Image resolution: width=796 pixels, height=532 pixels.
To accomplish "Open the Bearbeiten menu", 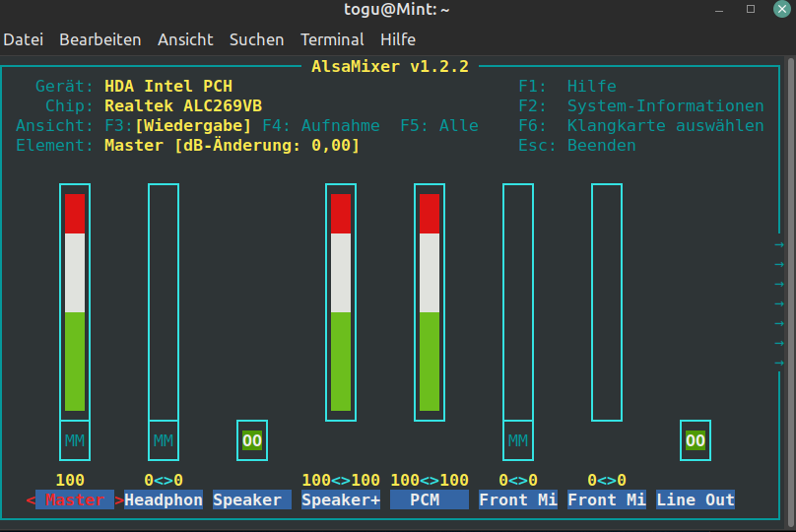I will (100, 39).
